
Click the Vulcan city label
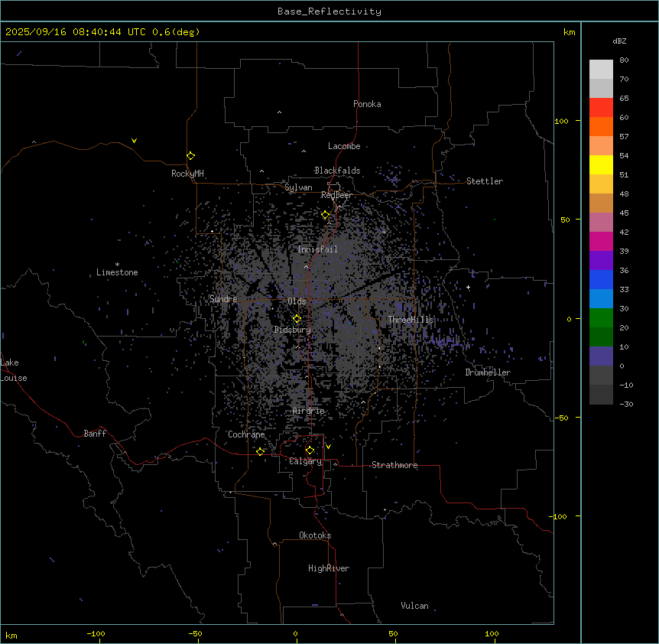(x=415, y=606)
